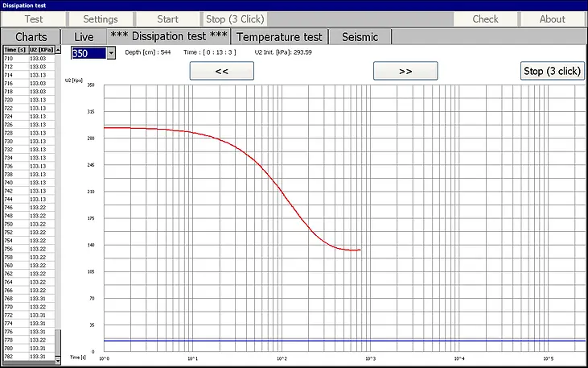Click the Depth [cm] : 544 readout
Viewport: 588px width, 368px height.
pyautogui.click(x=148, y=52)
